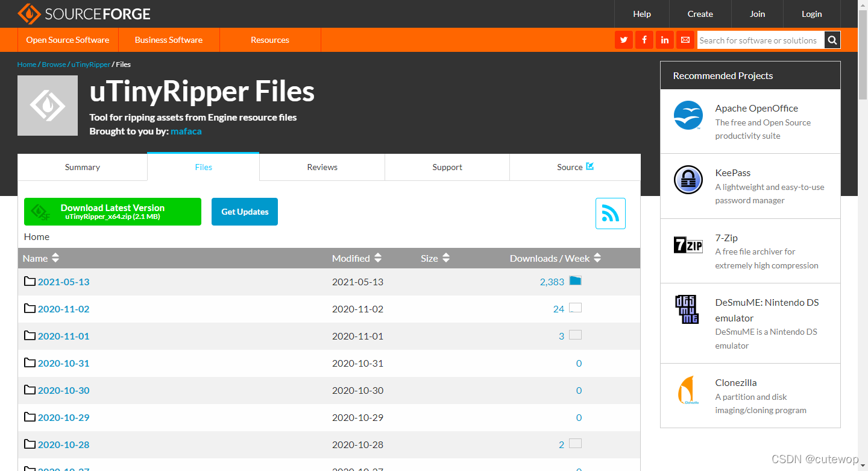This screenshot has width=868, height=471.
Task: Click the search magnifier button
Action: [x=832, y=40]
